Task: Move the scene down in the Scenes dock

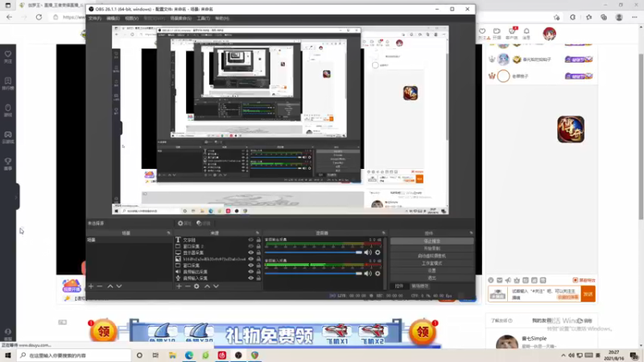Action: (x=119, y=286)
